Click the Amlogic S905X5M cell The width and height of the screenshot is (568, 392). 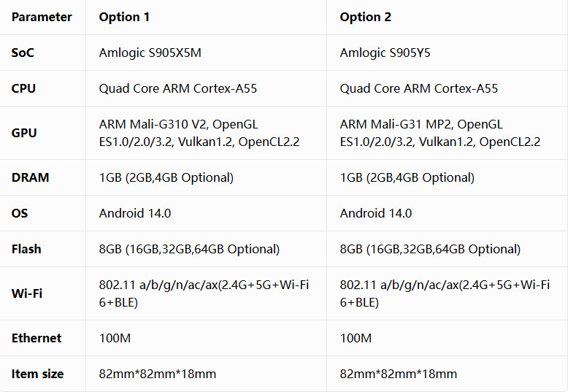point(150,53)
